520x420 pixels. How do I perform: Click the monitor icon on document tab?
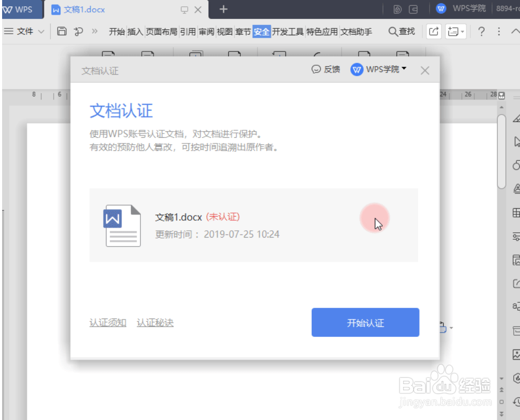tap(184, 9)
